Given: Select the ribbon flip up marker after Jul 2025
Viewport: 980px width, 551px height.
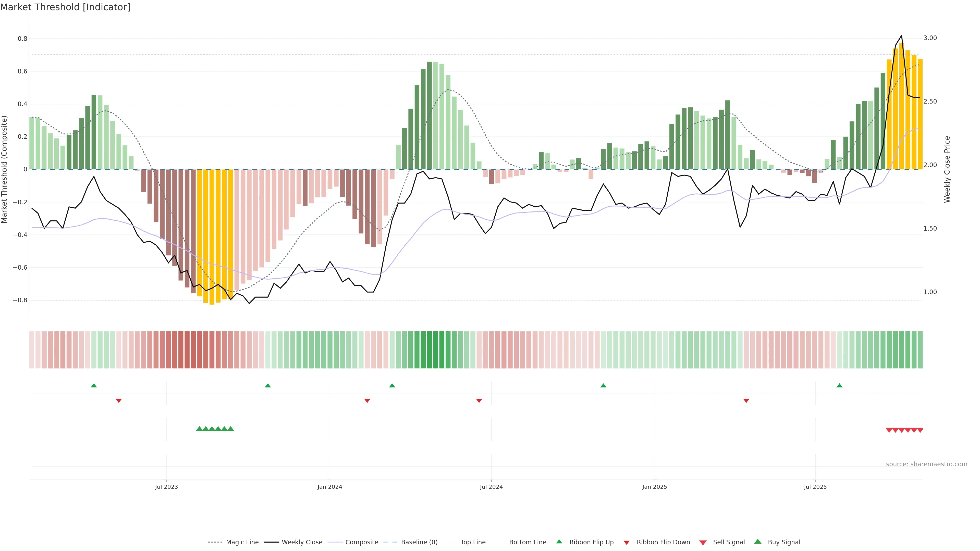Looking at the screenshot, I should point(839,386).
